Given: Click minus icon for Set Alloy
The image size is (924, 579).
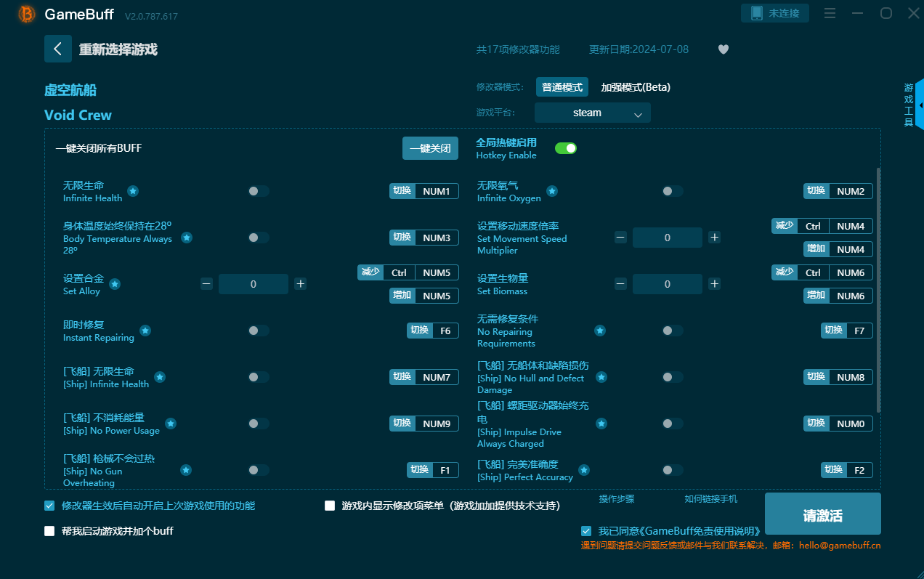Looking at the screenshot, I should 207,284.
